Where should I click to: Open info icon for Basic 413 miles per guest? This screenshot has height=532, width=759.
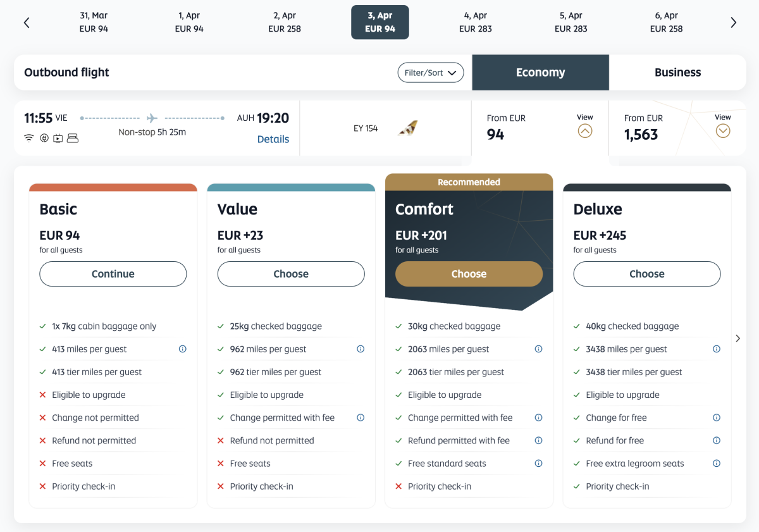tap(183, 349)
